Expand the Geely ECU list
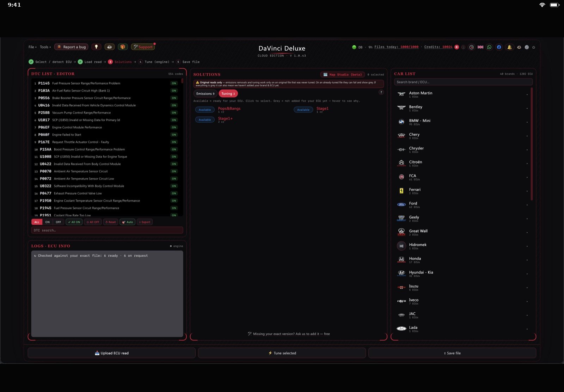 point(527,219)
